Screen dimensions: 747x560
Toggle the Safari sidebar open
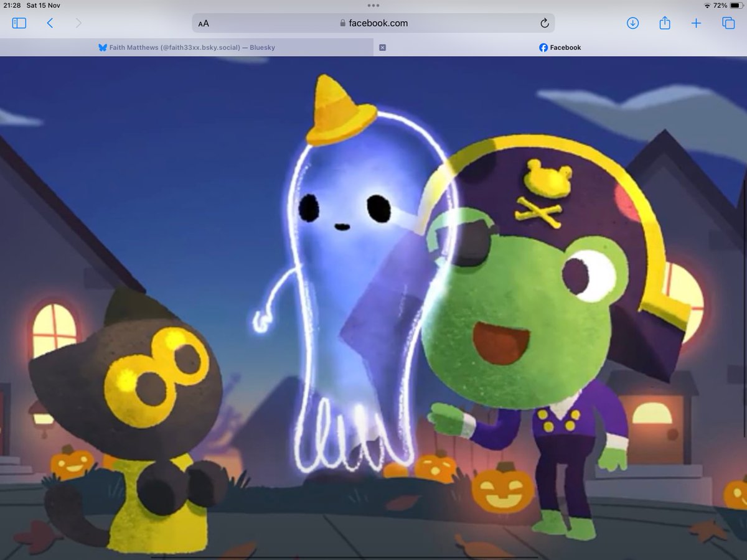[19, 23]
